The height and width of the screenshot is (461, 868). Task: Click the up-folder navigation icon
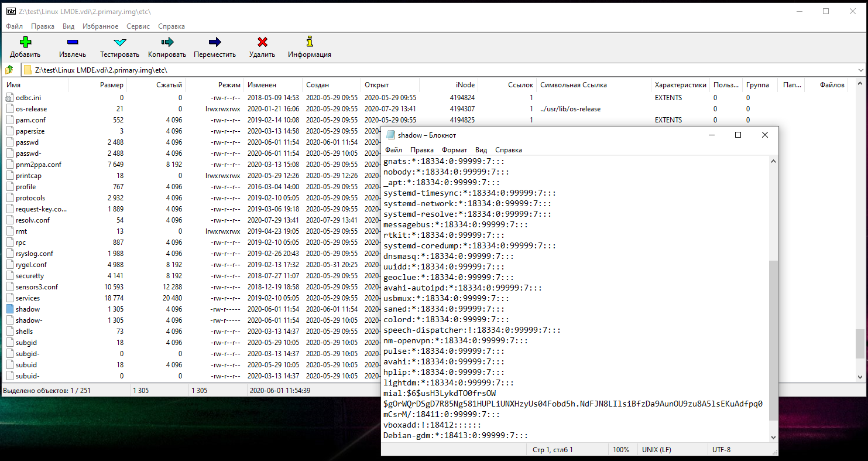click(x=9, y=70)
